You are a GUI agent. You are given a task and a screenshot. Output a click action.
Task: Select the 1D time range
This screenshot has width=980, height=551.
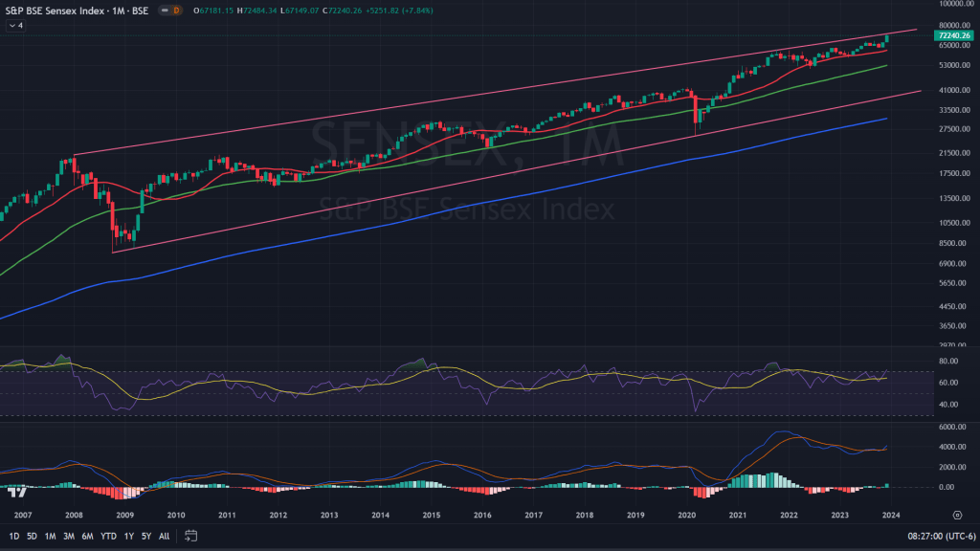[14, 536]
